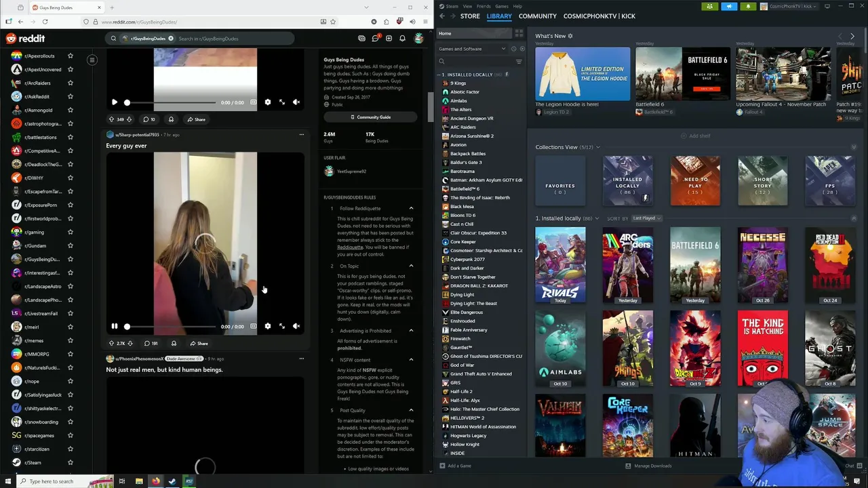
Task: Collapse 'Installed Locally' list in Steam sidebar
Action: [440, 75]
